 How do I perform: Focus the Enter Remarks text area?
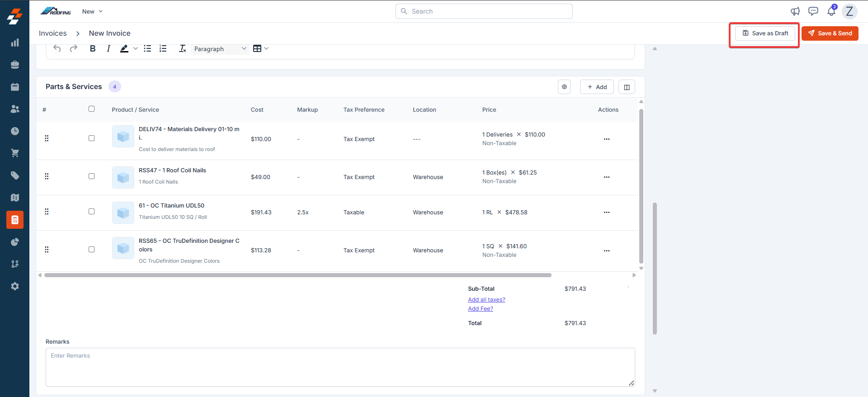coord(340,367)
